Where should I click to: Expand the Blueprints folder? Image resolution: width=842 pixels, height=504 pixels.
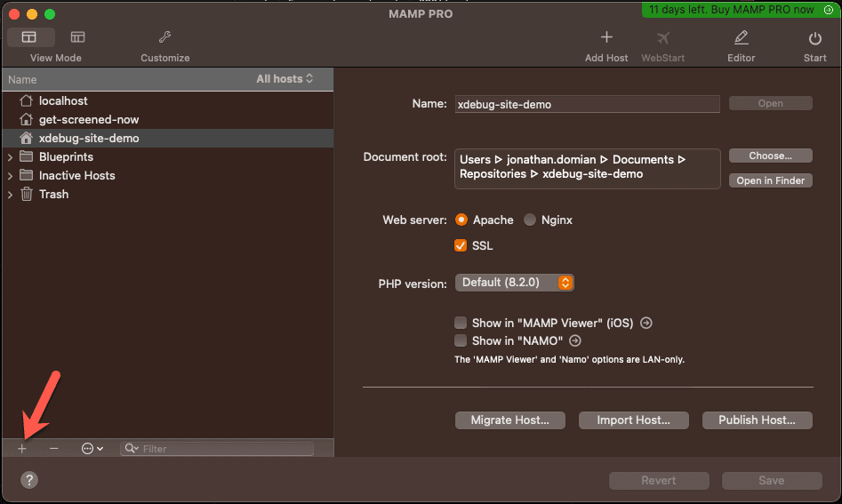click(10, 157)
